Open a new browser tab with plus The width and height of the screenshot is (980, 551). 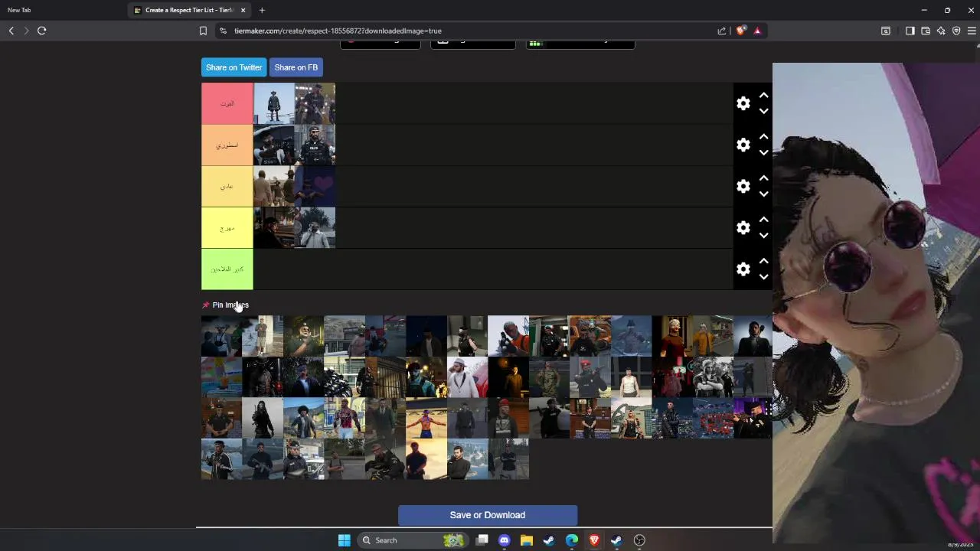(x=262, y=10)
